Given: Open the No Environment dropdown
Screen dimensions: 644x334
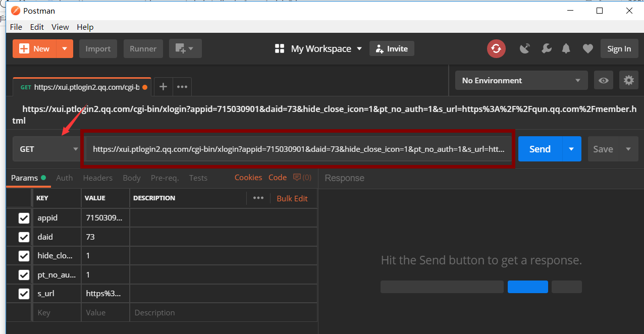Looking at the screenshot, I should 521,80.
